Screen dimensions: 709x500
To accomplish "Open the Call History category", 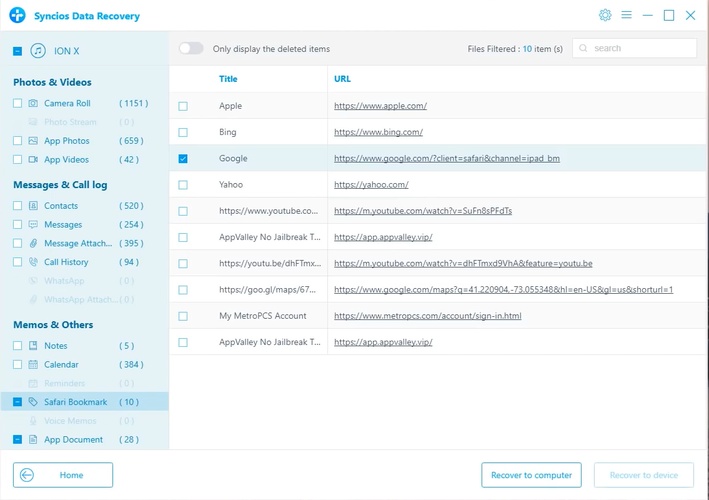I will pyautogui.click(x=66, y=262).
